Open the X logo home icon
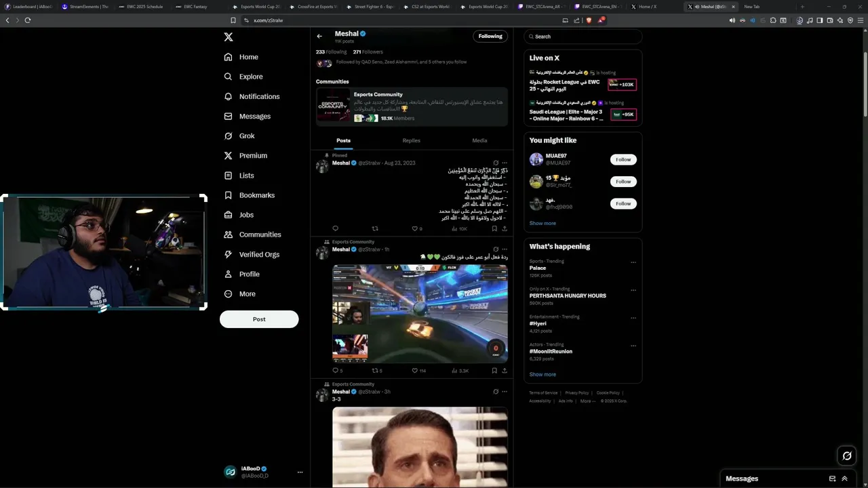868x488 pixels. 229,37
